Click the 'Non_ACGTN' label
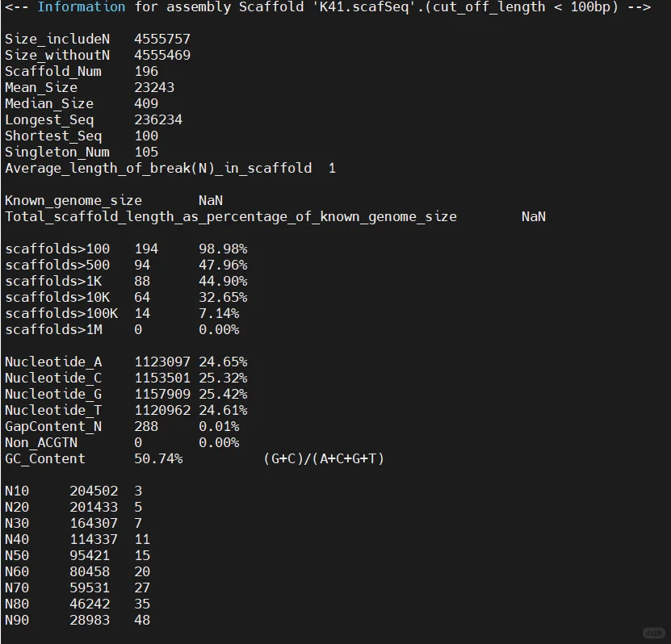The image size is (671, 644). tap(41, 442)
